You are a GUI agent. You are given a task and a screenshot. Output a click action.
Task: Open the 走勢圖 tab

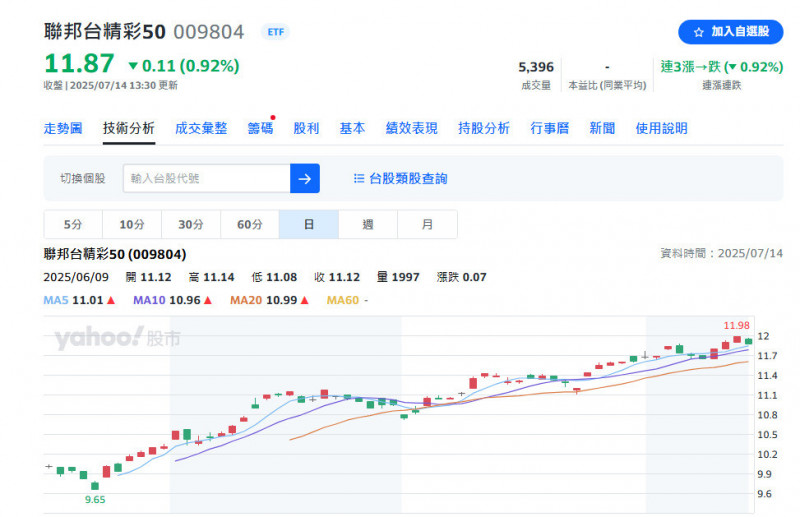(x=63, y=128)
